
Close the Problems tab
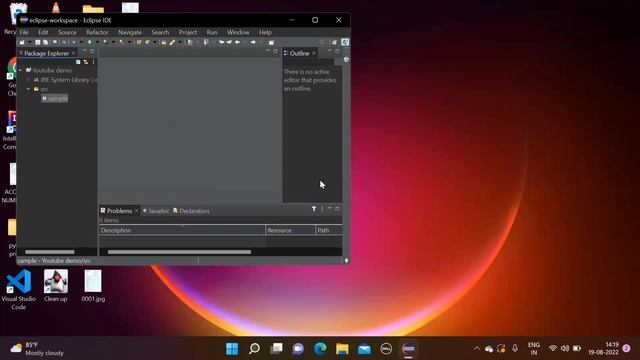[136, 211]
